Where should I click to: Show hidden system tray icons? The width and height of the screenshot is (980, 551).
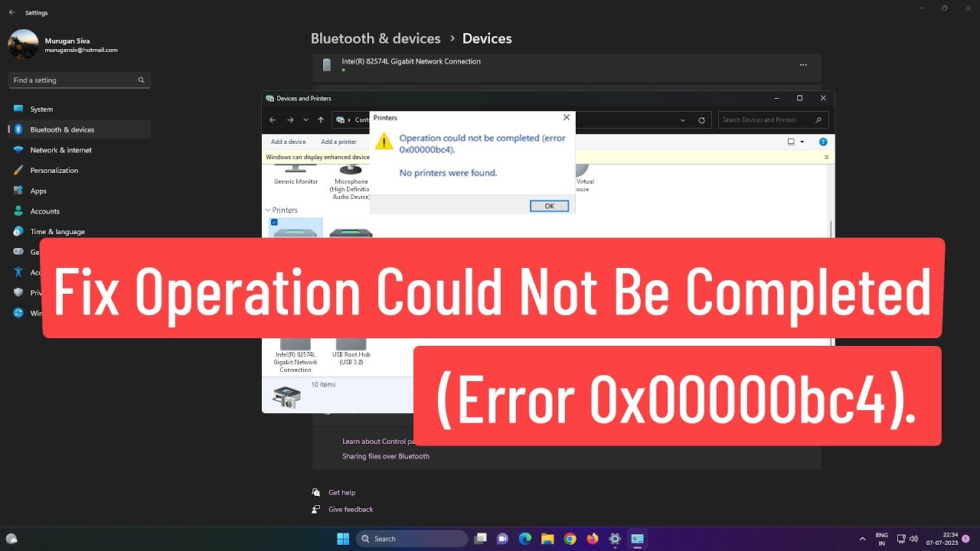[x=863, y=539]
